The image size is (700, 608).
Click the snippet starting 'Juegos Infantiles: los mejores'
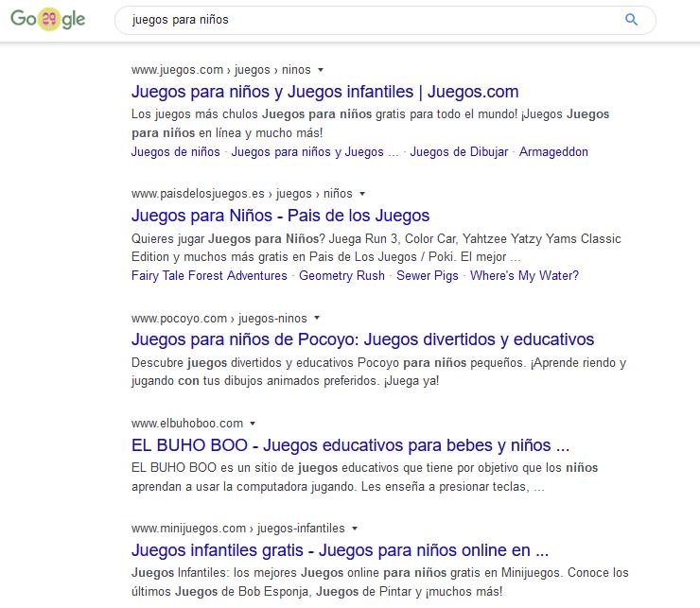click(380, 582)
